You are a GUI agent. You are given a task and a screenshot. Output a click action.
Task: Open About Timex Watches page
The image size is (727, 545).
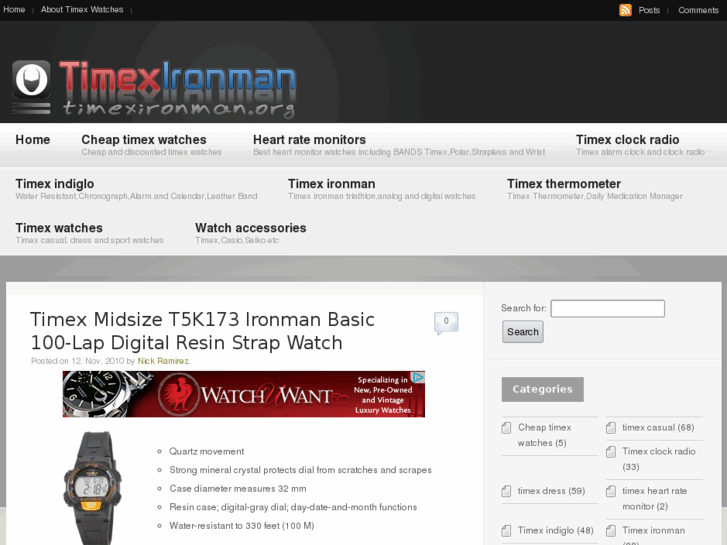tap(82, 9)
